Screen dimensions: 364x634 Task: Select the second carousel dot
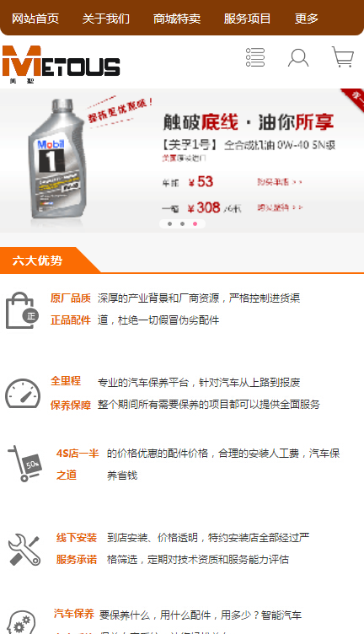[182, 223]
